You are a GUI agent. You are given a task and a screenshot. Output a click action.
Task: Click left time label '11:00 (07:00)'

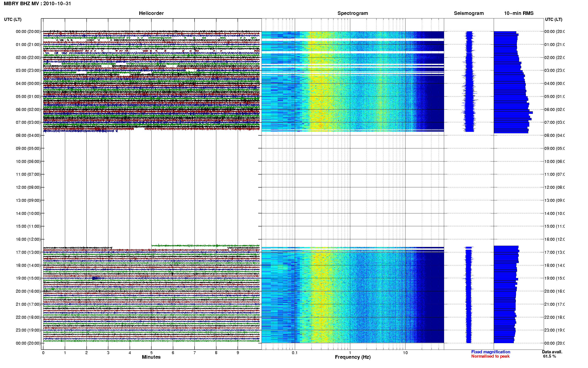tap(28, 174)
